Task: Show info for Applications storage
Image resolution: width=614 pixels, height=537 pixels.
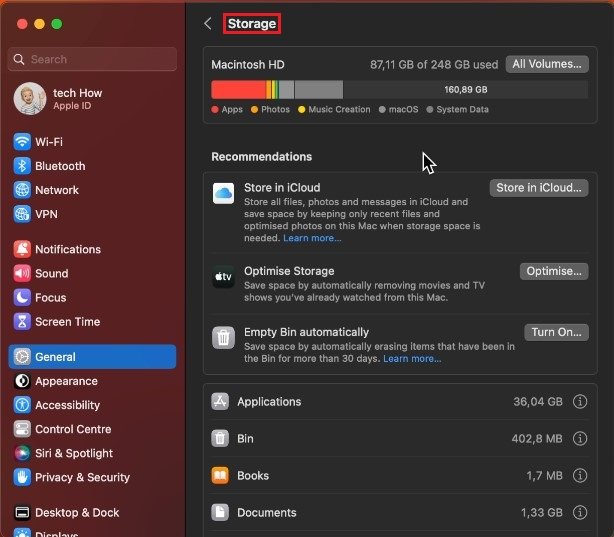Action: pyautogui.click(x=580, y=401)
